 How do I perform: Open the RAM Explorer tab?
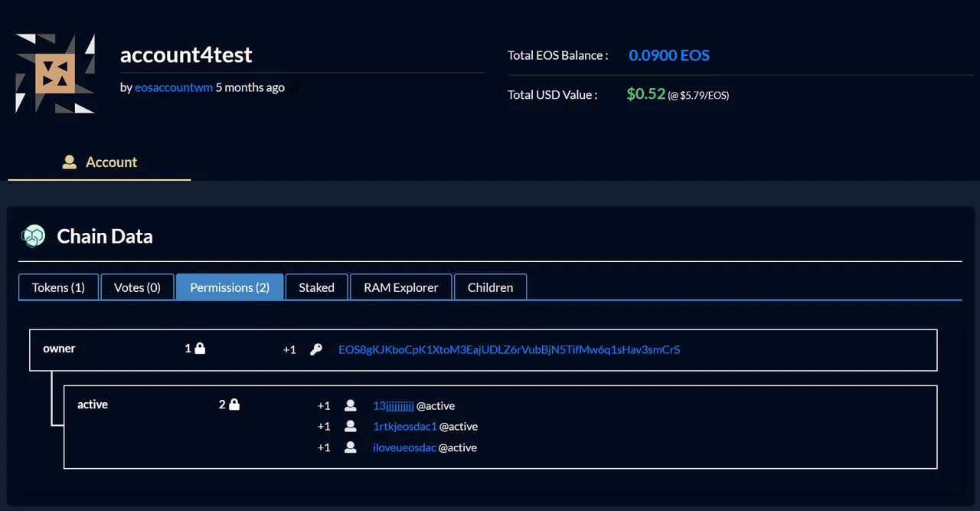(x=401, y=287)
